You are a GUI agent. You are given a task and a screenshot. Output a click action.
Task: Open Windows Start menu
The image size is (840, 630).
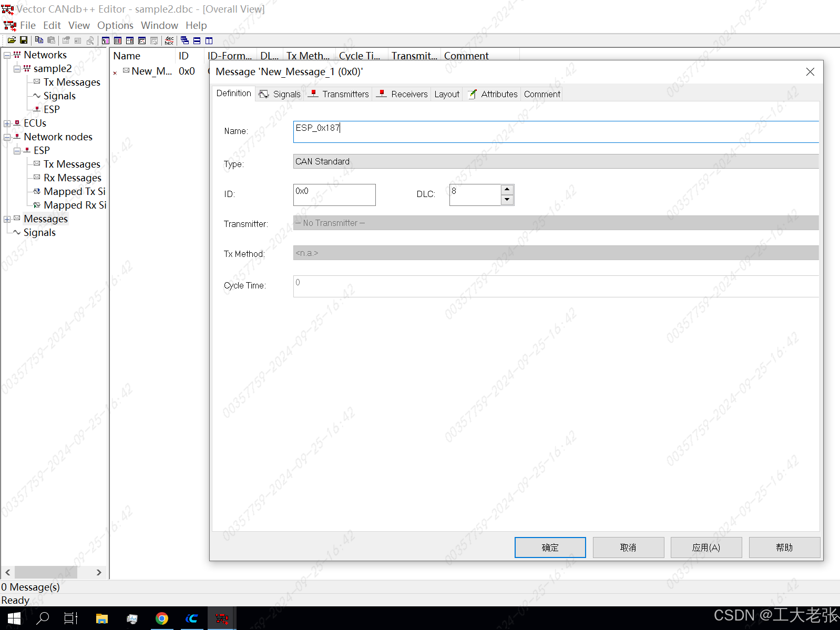(14, 618)
